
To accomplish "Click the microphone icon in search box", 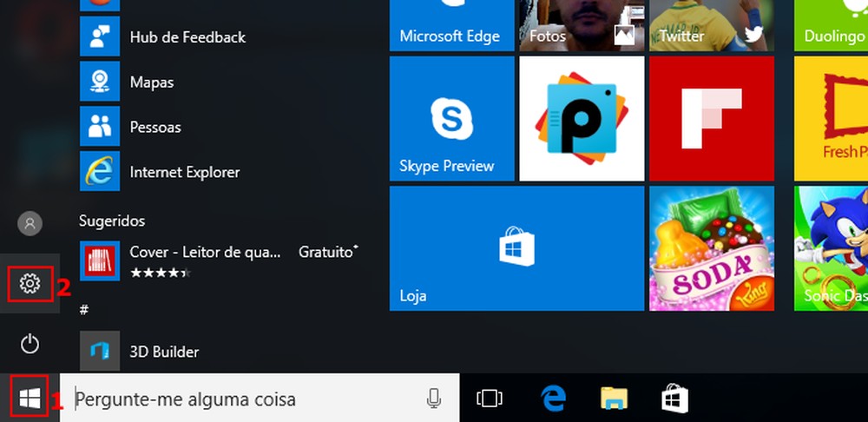I will [x=433, y=398].
